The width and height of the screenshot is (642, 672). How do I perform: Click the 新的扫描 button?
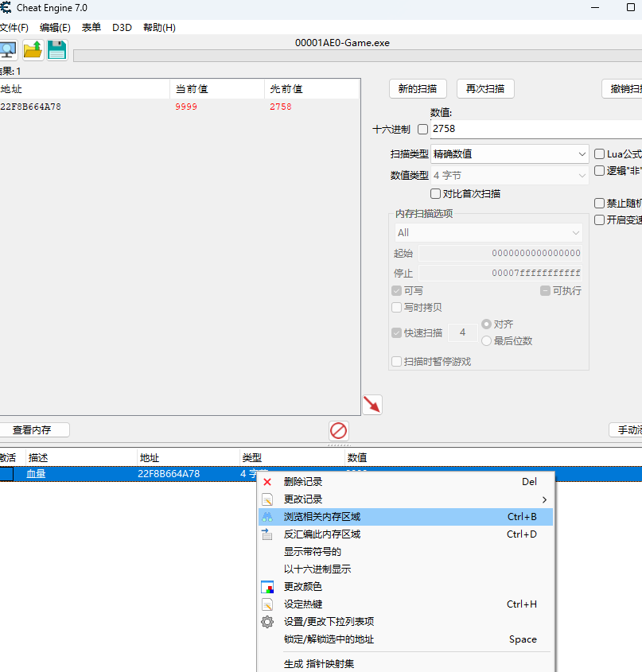(x=418, y=89)
